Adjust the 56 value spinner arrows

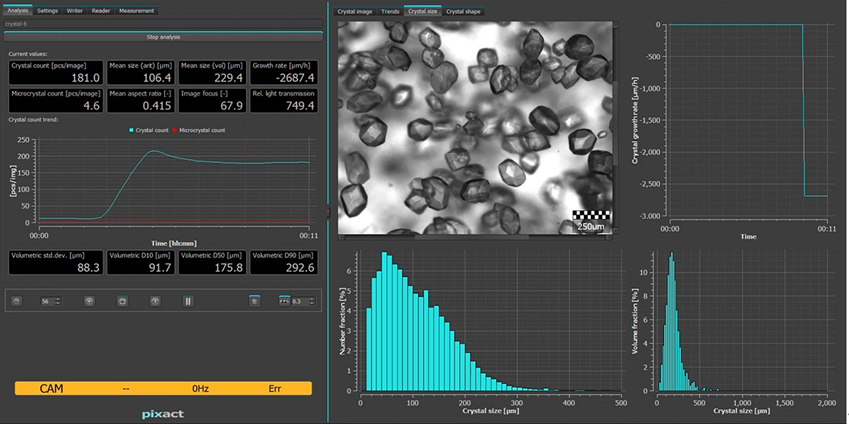[59, 300]
